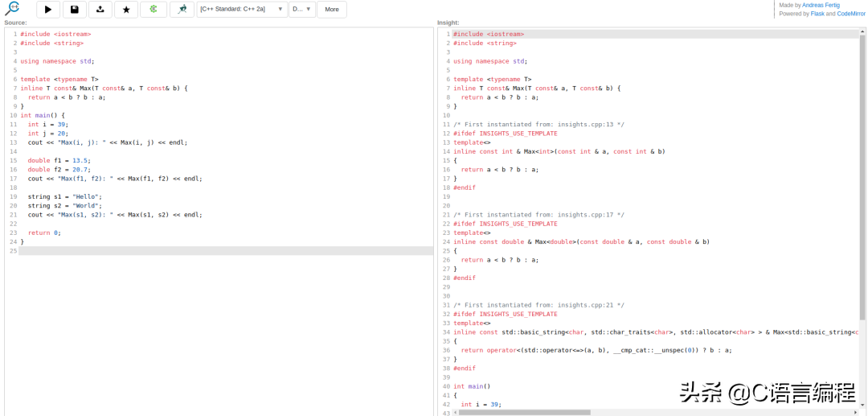Open the Andreas Fertig link
Viewport: 868px width, 416px height.
821,6
